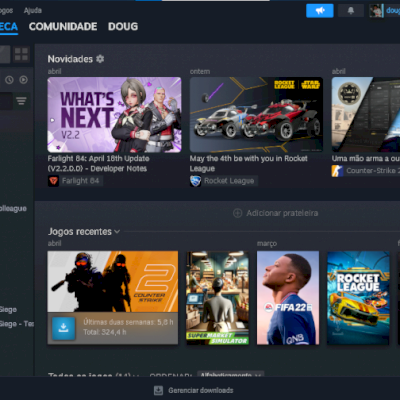Select Supermarket Simulator game cover
The width and height of the screenshot is (400, 400).
(x=217, y=298)
